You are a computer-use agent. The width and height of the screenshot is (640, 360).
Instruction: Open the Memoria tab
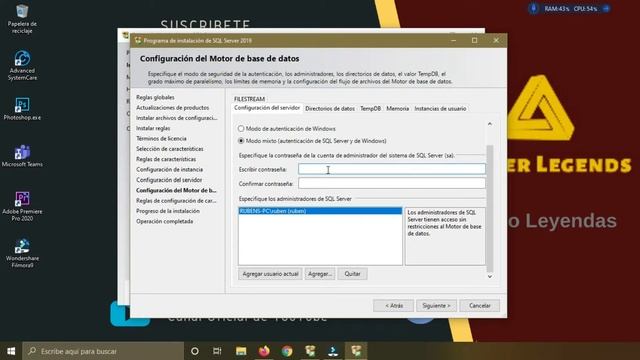click(x=398, y=109)
